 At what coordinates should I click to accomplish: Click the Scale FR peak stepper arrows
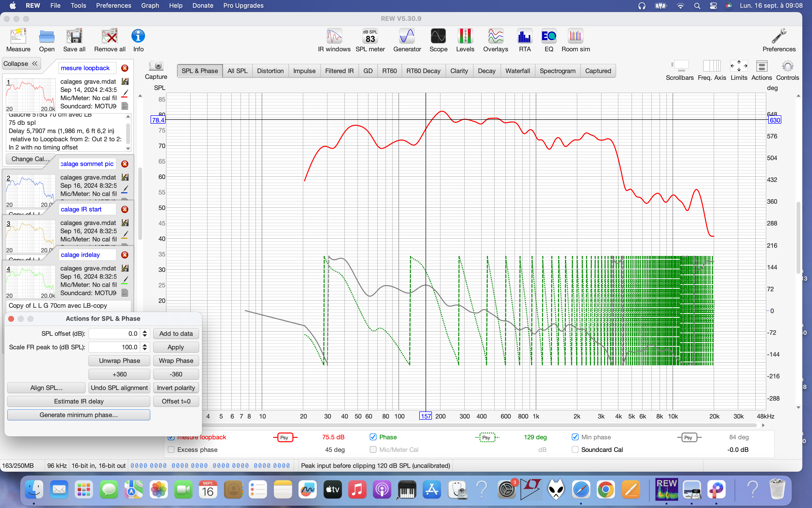pyautogui.click(x=145, y=347)
